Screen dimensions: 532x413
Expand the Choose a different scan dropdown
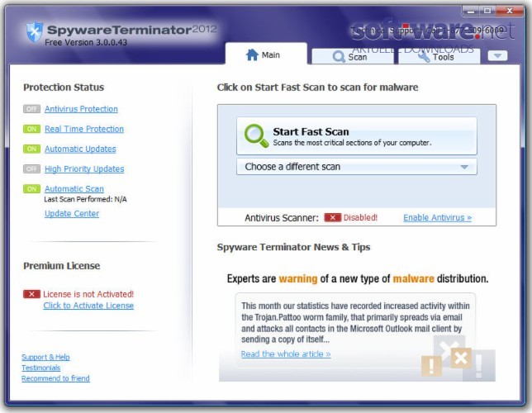(357, 167)
